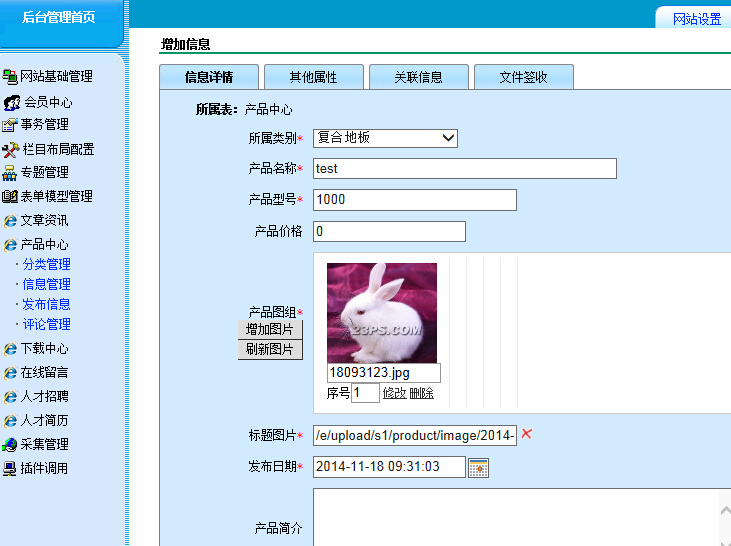Open the 所属类别 dropdown
731x546 pixels.
[386, 138]
